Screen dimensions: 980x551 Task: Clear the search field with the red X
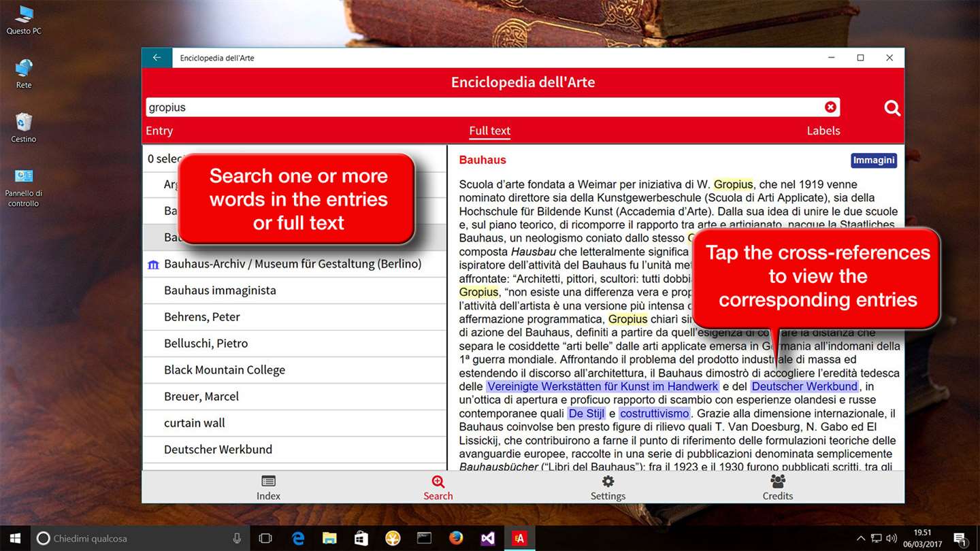pyautogui.click(x=830, y=107)
